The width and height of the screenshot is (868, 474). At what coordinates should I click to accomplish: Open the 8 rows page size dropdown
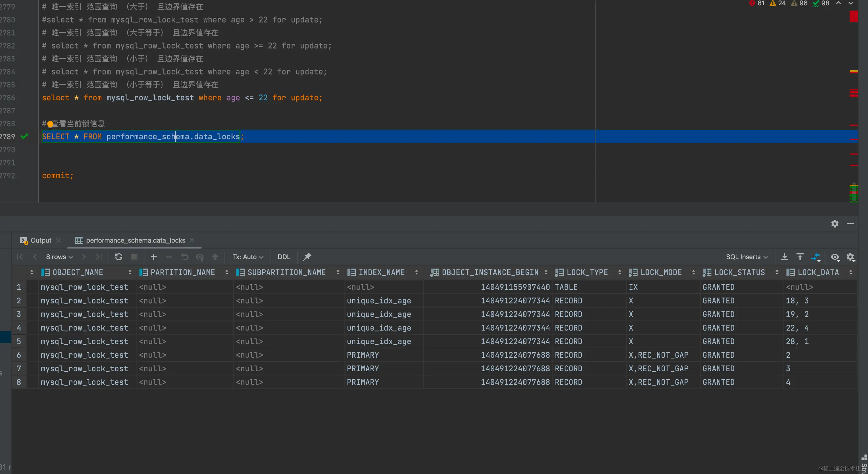pyautogui.click(x=59, y=257)
